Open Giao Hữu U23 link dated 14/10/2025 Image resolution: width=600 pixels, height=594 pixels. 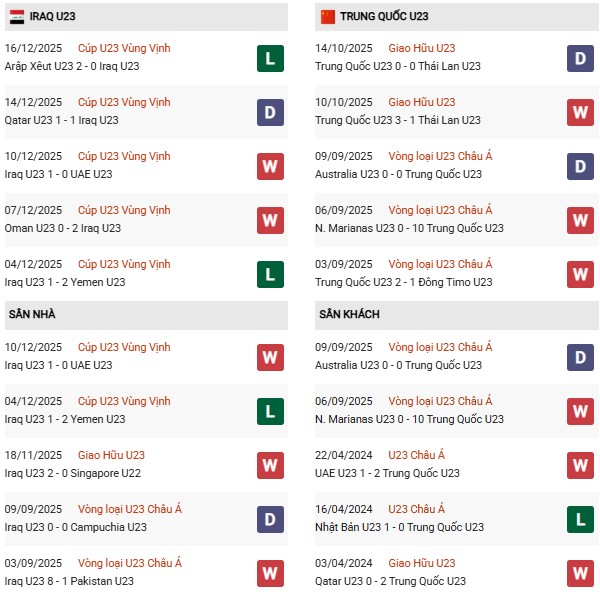point(421,48)
